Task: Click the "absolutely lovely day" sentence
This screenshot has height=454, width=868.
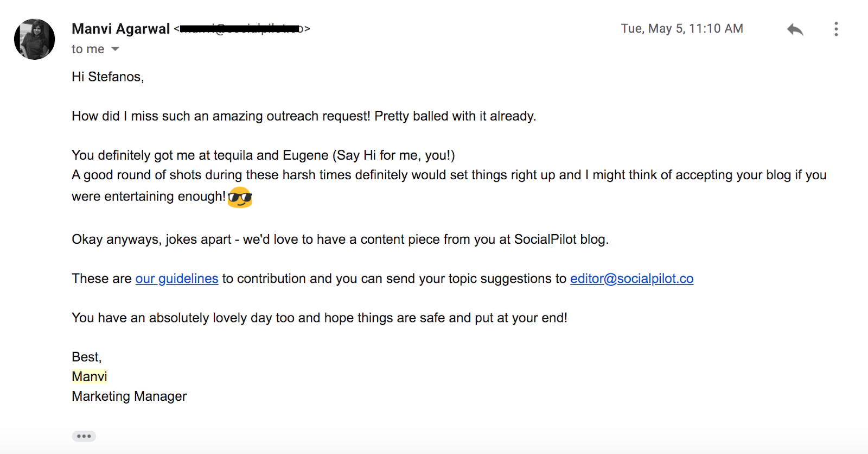Action: pyautogui.click(x=320, y=318)
